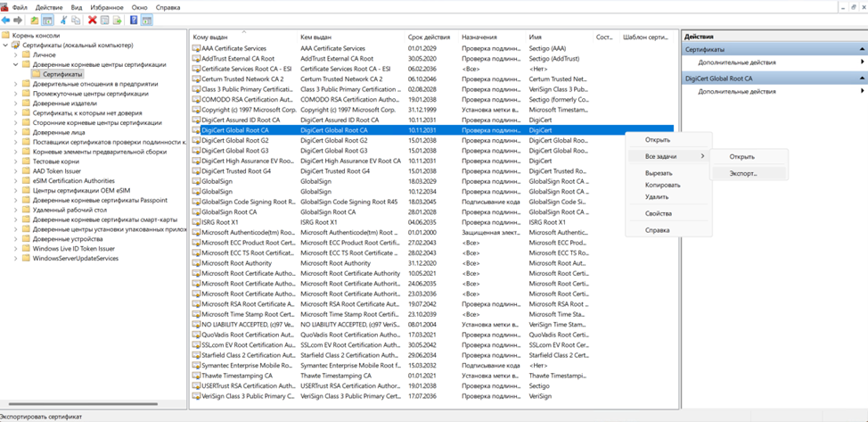Click the folder icon beside Личное

[26, 55]
